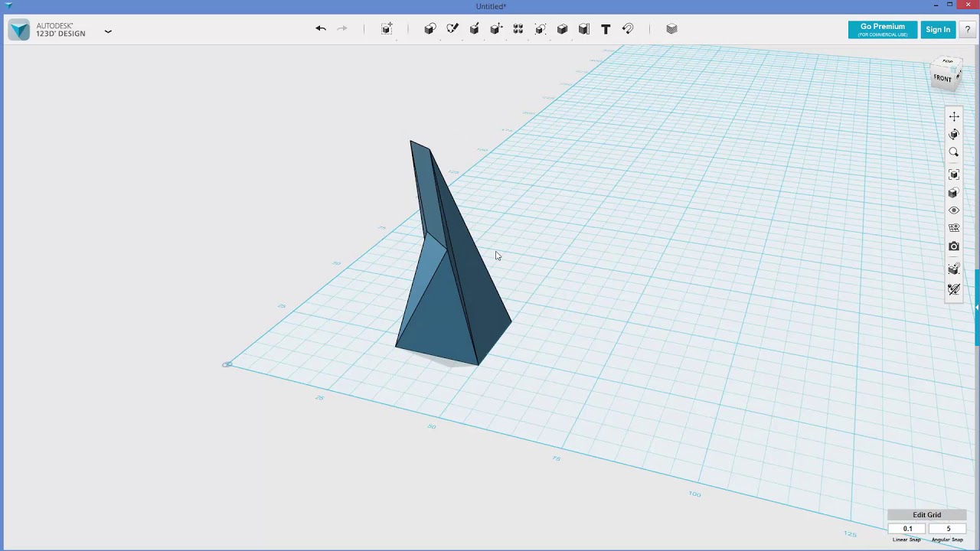Select the Text tool
This screenshot has width=980, height=551.
[x=606, y=29]
